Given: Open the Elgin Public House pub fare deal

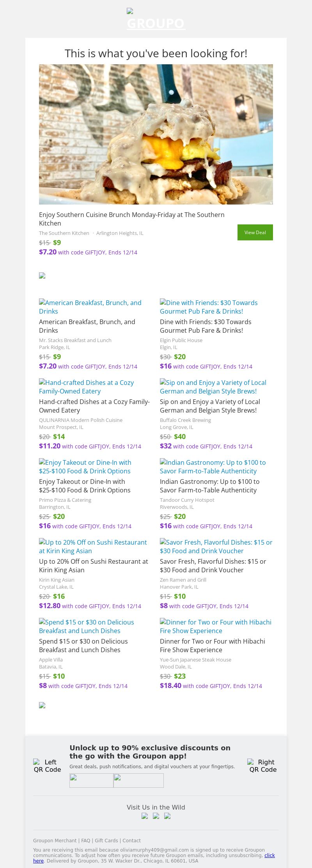Looking at the screenshot, I should coord(209,307).
